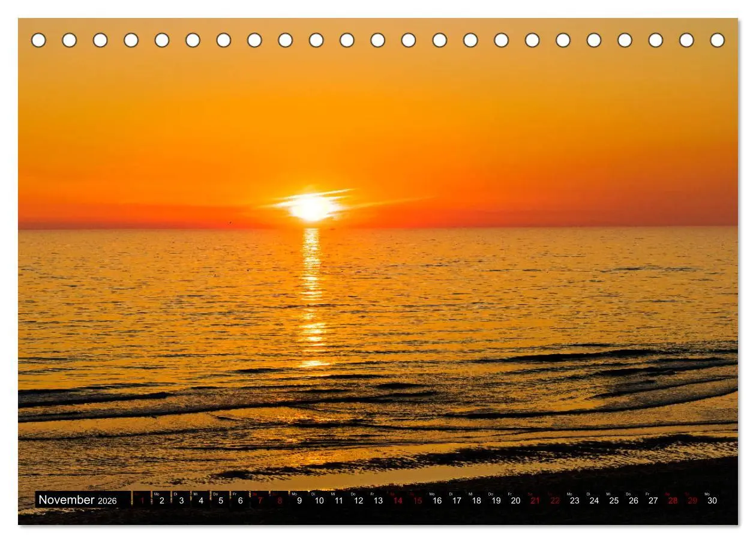Select day 10 in the calendar strip
The image size is (756, 543).
point(319,500)
